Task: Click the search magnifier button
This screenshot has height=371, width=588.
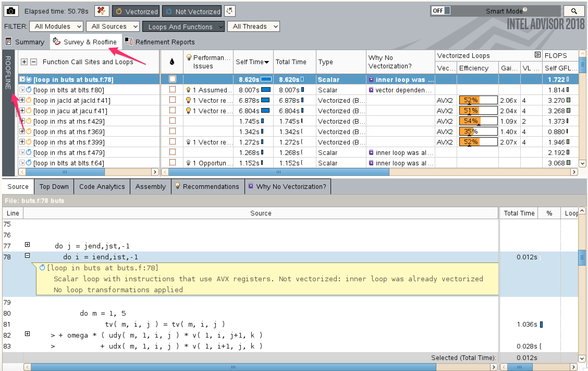Action: [574, 11]
